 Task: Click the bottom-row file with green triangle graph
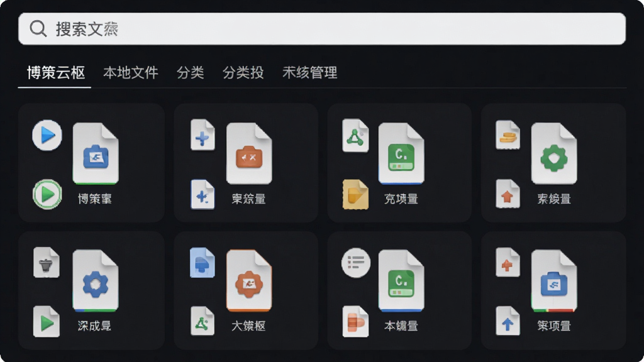click(x=203, y=321)
